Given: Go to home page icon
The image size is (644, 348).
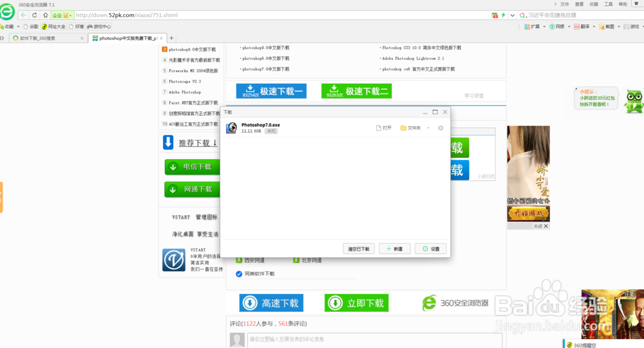Looking at the screenshot, I should pyautogui.click(x=45, y=15).
